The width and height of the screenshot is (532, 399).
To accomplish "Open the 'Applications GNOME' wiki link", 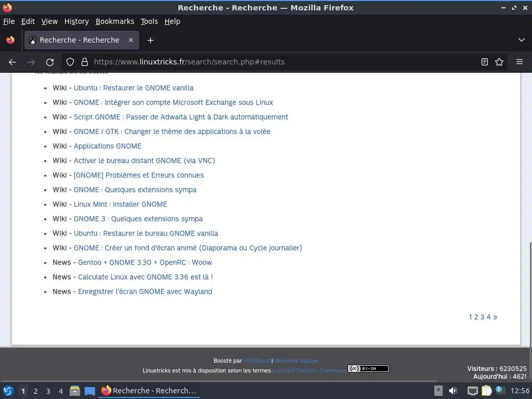I will pos(108,146).
